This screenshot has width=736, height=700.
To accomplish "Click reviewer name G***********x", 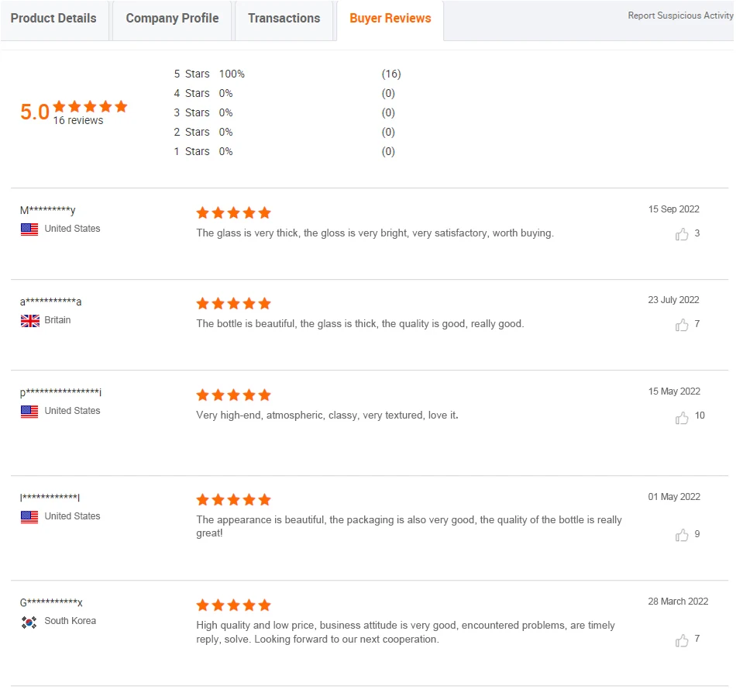I will [x=51, y=602].
